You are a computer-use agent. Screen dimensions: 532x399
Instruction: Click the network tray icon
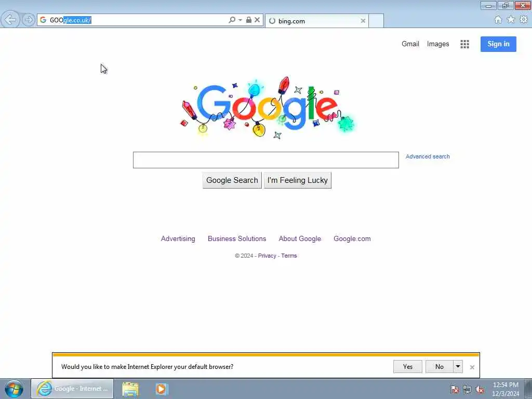pos(467,389)
